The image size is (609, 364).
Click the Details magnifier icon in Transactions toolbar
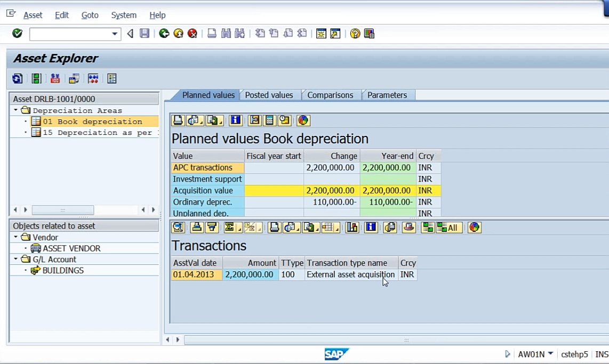(x=178, y=228)
